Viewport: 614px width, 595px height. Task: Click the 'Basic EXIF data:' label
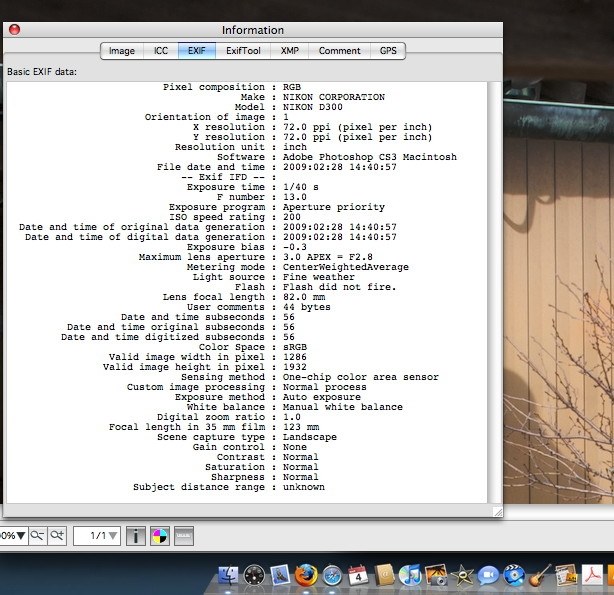[x=42, y=72]
